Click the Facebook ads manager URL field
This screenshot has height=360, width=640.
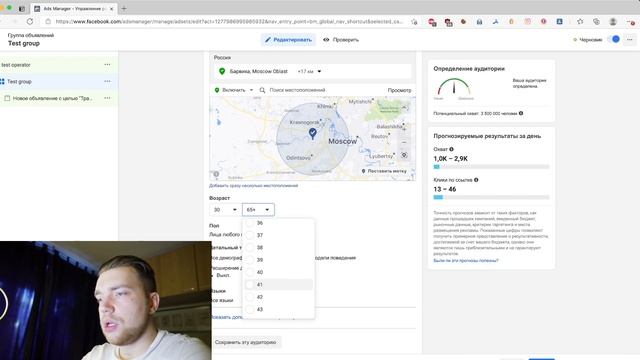coord(229,21)
